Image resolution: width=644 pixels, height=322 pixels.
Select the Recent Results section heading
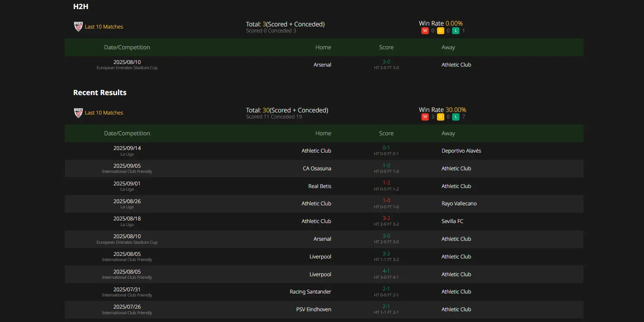point(100,92)
